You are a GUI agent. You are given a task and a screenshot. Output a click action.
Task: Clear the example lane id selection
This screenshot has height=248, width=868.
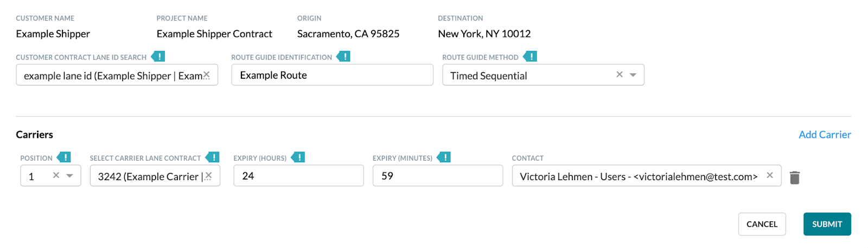click(207, 75)
